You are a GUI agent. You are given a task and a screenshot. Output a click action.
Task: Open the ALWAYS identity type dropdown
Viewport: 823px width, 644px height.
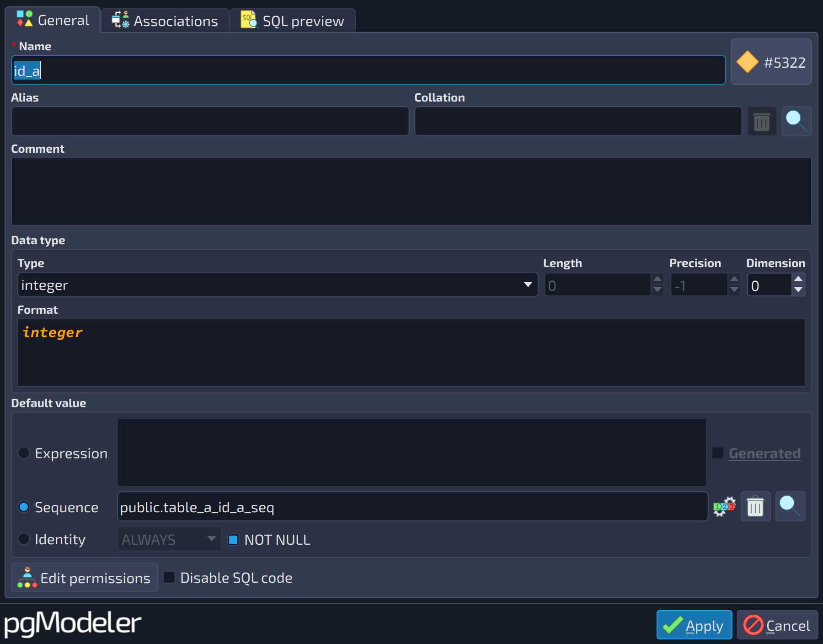pyautogui.click(x=169, y=539)
